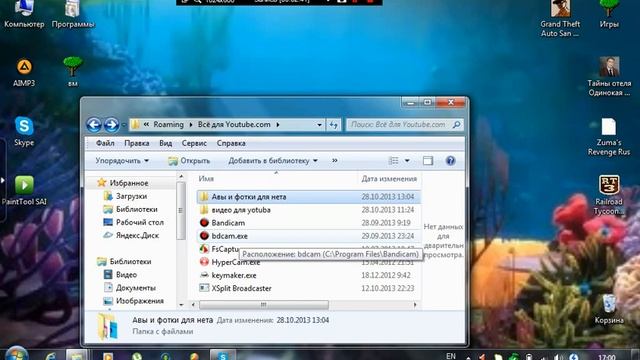
Task: Toggle the preview pane icon
Action: click(428, 161)
